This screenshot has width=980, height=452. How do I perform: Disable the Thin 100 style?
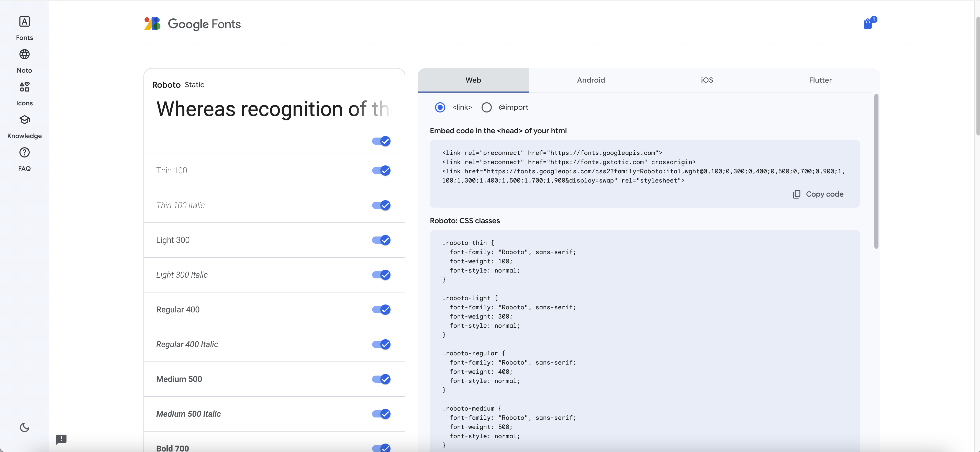(381, 170)
